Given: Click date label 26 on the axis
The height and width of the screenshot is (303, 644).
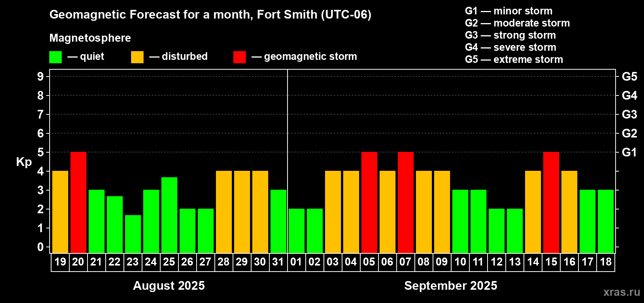Looking at the screenshot, I should click(x=187, y=262).
